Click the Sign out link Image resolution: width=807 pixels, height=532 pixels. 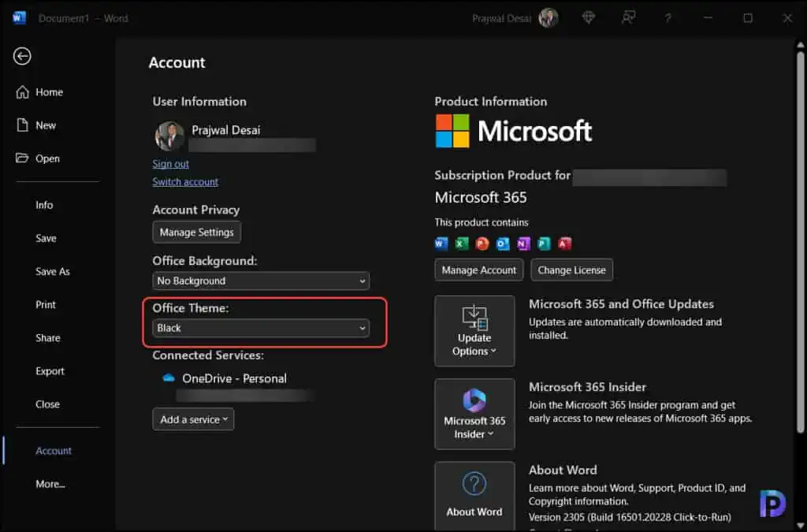pyautogui.click(x=170, y=164)
